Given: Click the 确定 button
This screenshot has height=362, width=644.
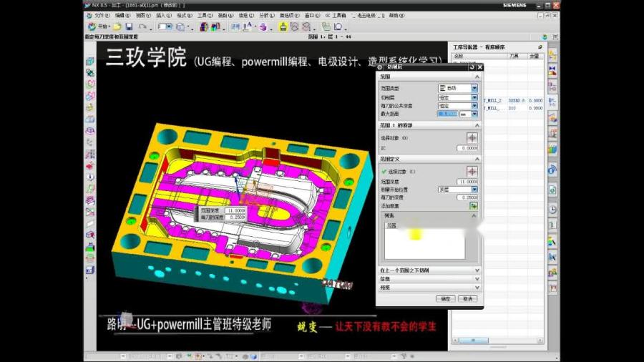Looking at the screenshot, I should tap(447, 298).
